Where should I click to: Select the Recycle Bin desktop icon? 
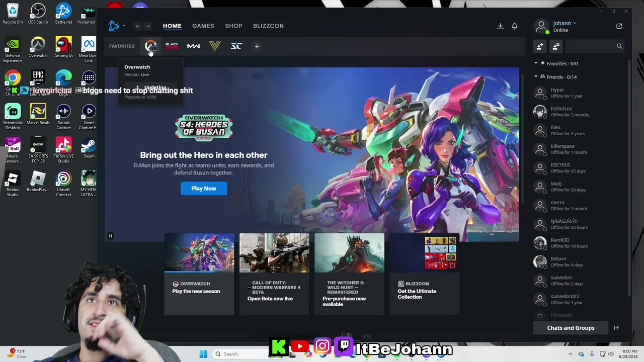13,14
